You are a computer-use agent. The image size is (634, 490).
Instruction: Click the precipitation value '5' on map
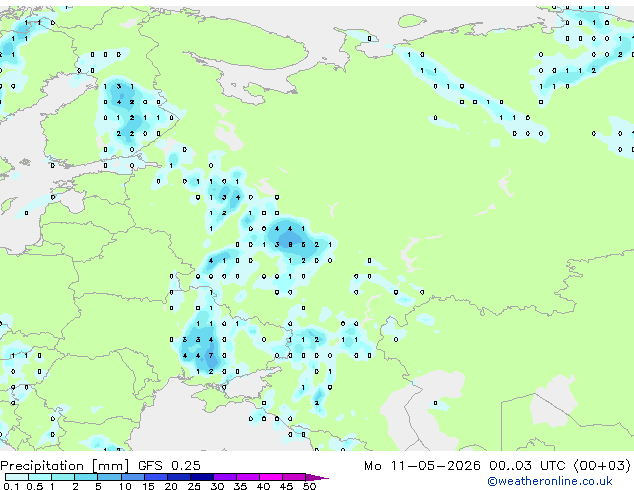click(x=303, y=245)
